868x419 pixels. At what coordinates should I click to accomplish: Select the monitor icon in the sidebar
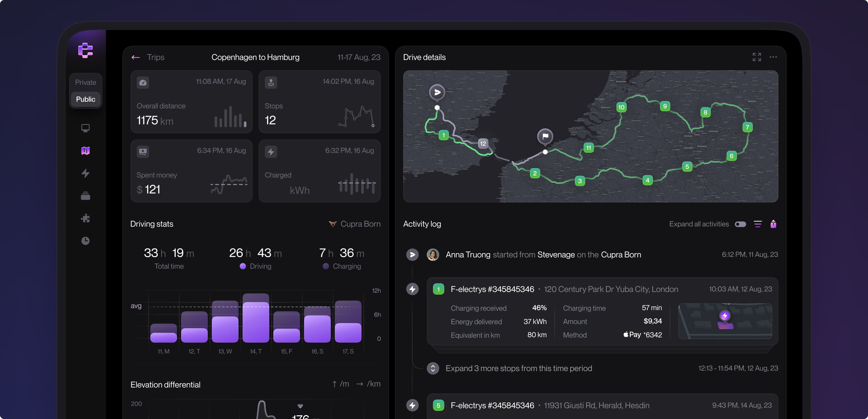click(86, 128)
